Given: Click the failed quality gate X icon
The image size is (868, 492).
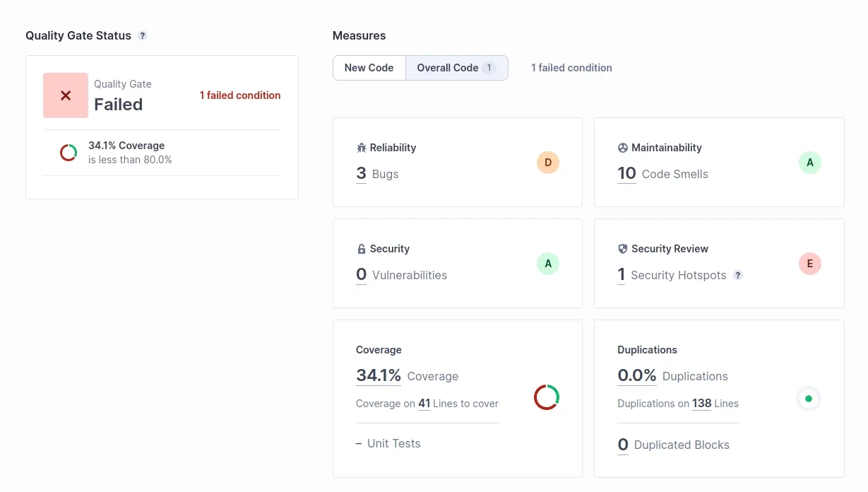Looking at the screenshot, I should click(x=65, y=95).
